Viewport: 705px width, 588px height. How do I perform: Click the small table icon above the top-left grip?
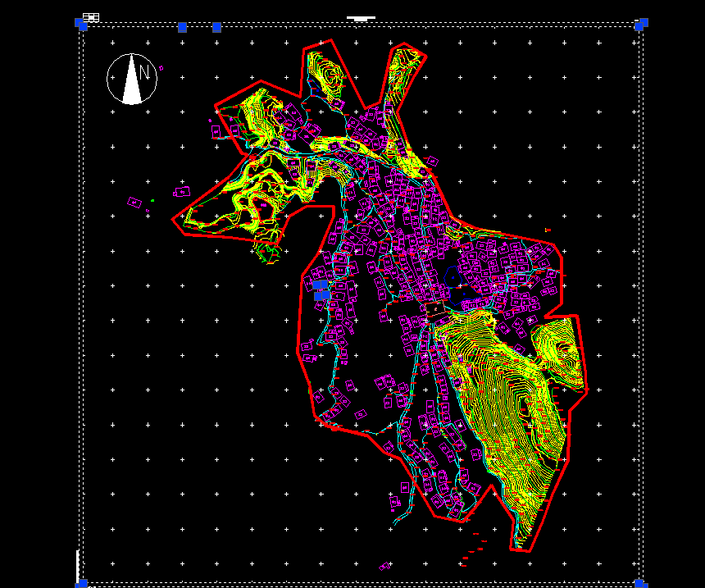pos(91,16)
